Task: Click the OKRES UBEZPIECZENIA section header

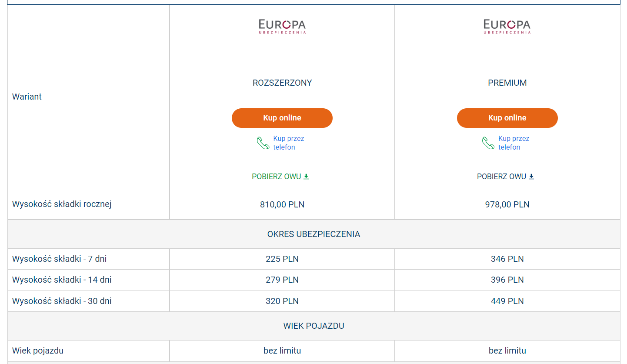Action: click(x=313, y=234)
